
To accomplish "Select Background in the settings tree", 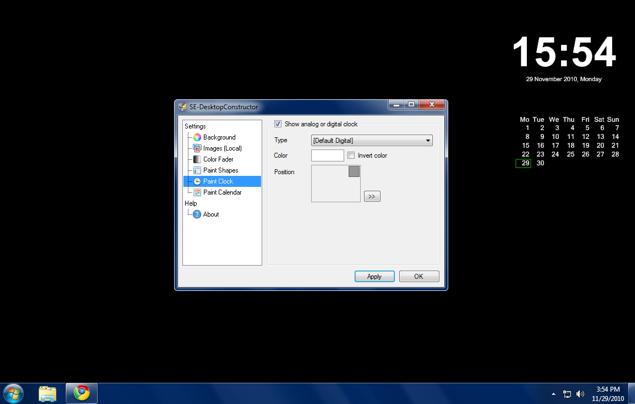I will 219,137.
